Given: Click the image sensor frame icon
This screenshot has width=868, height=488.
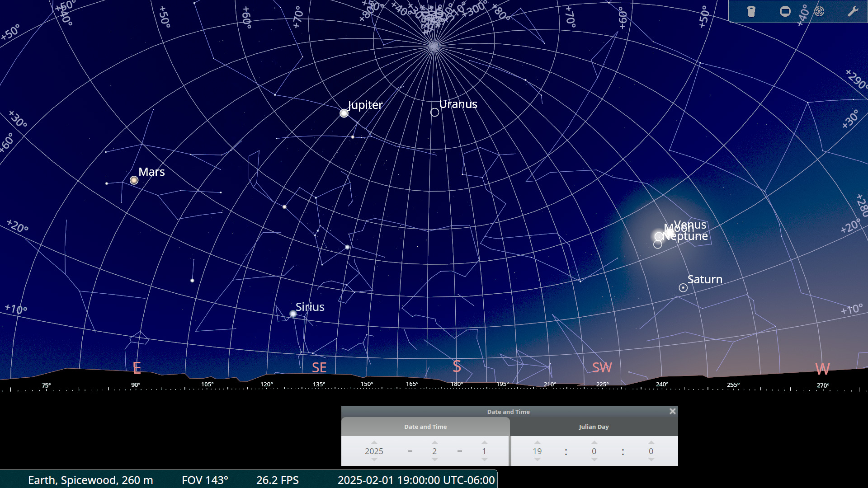Looking at the screenshot, I should click(785, 11).
